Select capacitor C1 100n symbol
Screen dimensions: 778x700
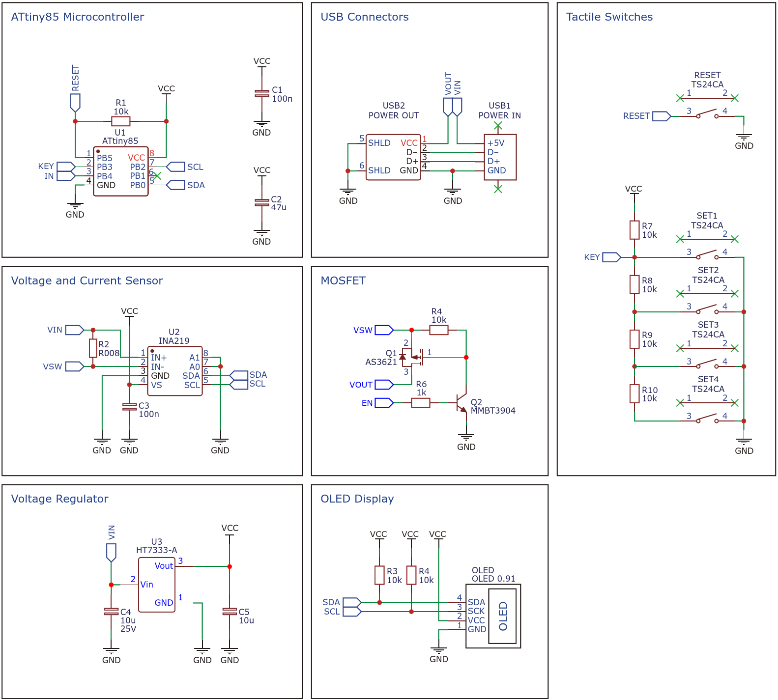pos(262,93)
